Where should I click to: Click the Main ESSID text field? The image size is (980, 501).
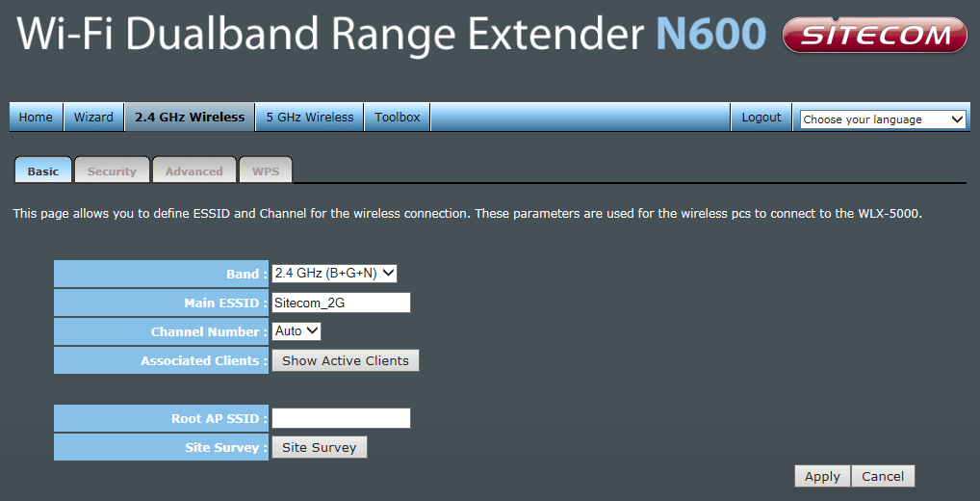click(x=341, y=303)
